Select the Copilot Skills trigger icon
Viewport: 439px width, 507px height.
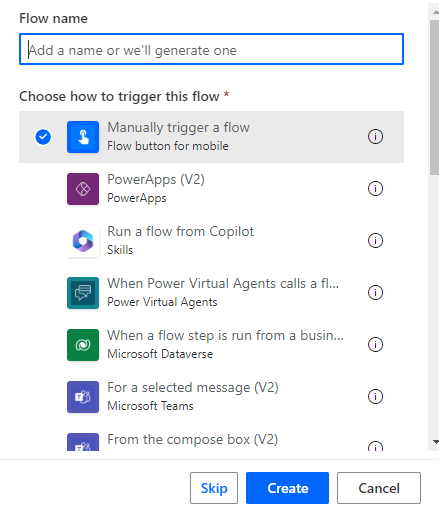pos(83,241)
